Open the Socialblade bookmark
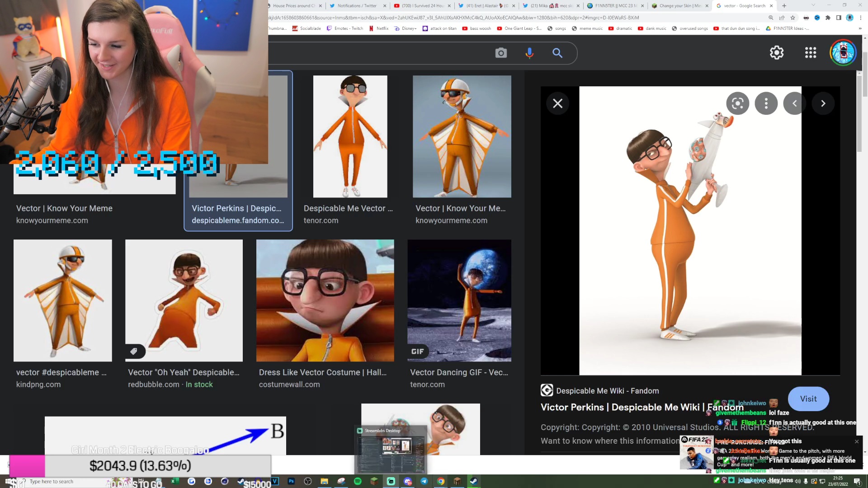Image resolution: width=868 pixels, height=488 pixels. coord(307,28)
